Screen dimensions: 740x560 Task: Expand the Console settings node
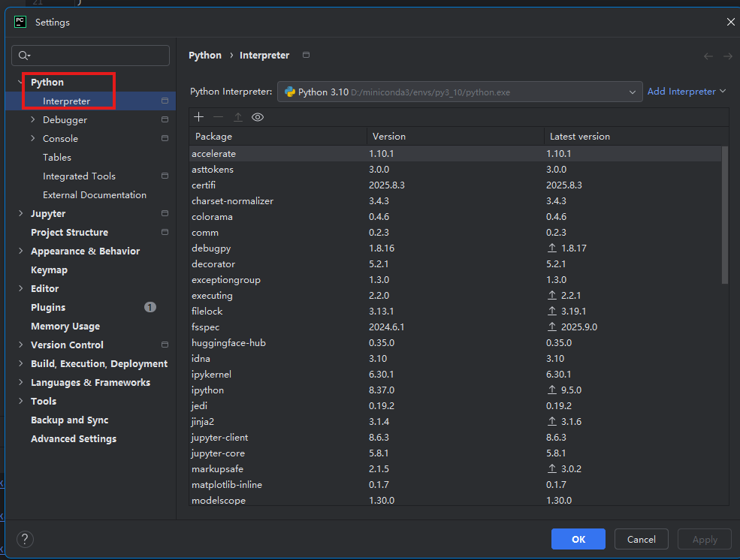[x=32, y=139]
